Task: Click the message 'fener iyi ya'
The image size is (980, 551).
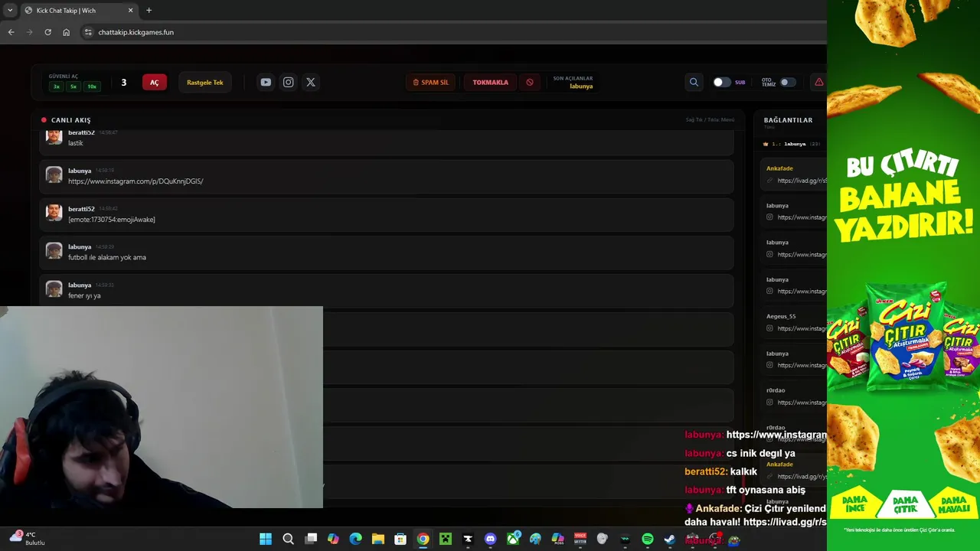Action: [x=84, y=295]
